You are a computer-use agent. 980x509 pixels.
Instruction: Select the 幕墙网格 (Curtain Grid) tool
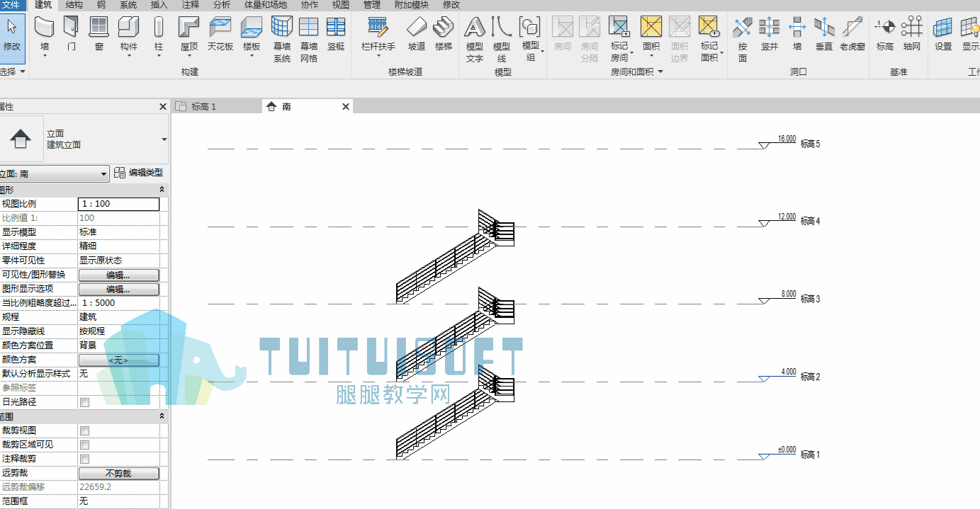pos(308,39)
